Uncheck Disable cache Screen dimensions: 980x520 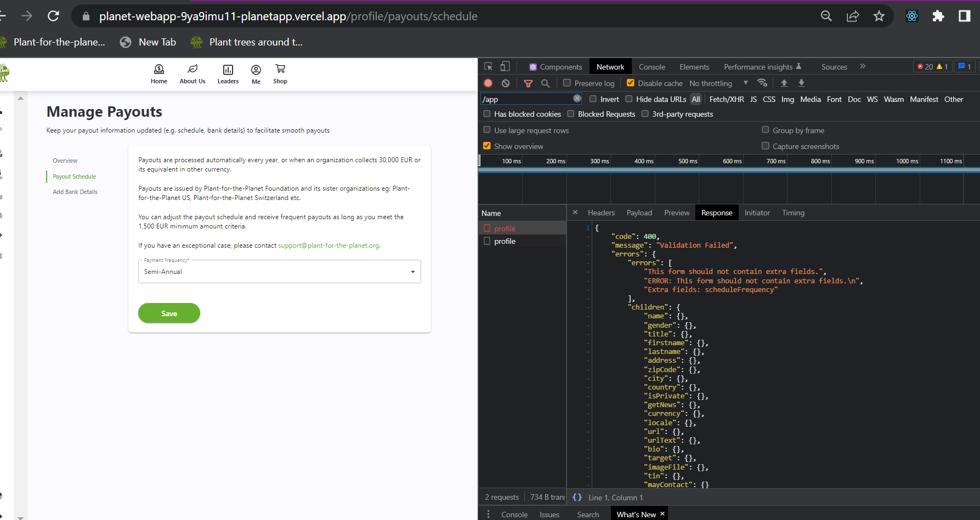click(x=631, y=83)
